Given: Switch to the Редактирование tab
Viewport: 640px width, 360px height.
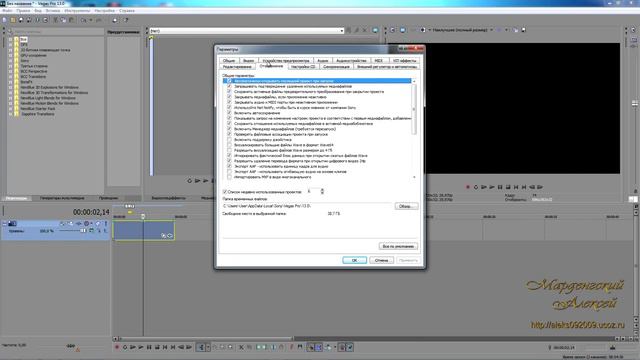Looking at the screenshot, I should click(x=237, y=67).
